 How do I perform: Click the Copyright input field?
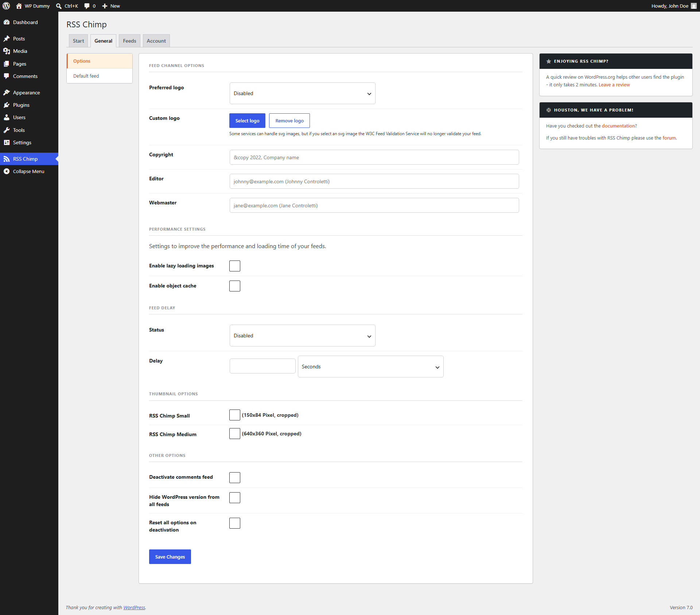click(x=374, y=157)
